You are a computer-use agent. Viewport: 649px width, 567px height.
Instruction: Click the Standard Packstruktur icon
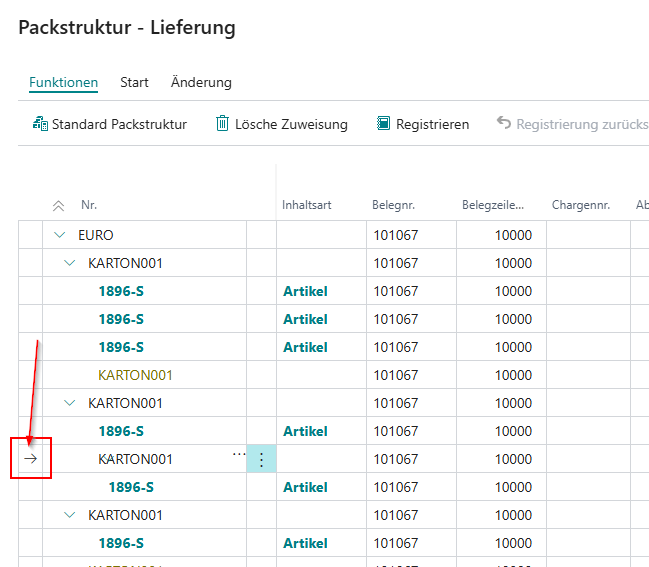(x=40, y=124)
